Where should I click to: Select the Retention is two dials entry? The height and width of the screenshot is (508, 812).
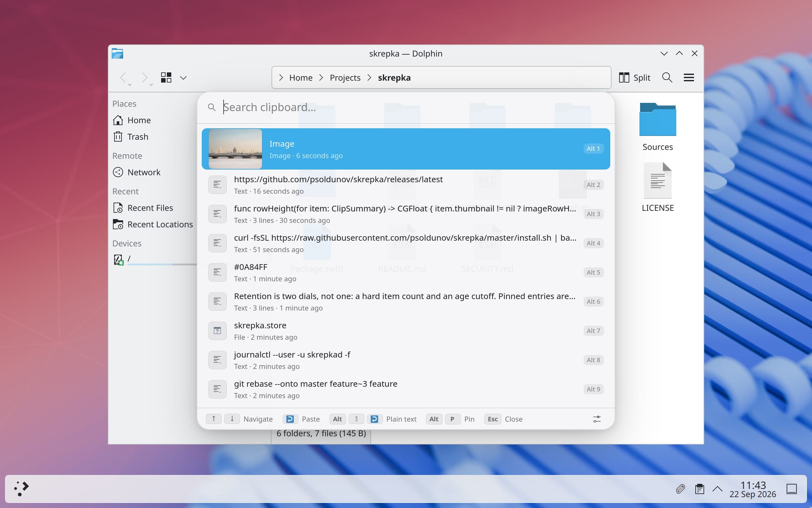(x=406, y=302)
